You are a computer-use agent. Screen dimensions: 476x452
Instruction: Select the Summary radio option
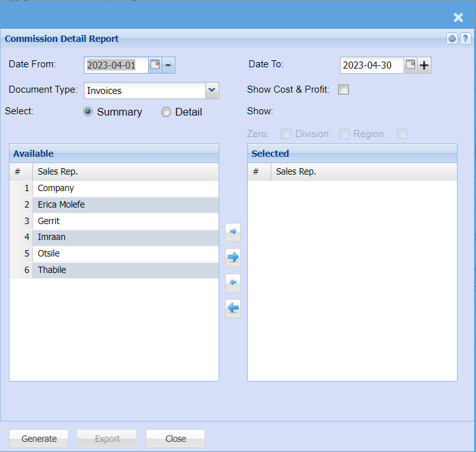(x=88, y=112)
